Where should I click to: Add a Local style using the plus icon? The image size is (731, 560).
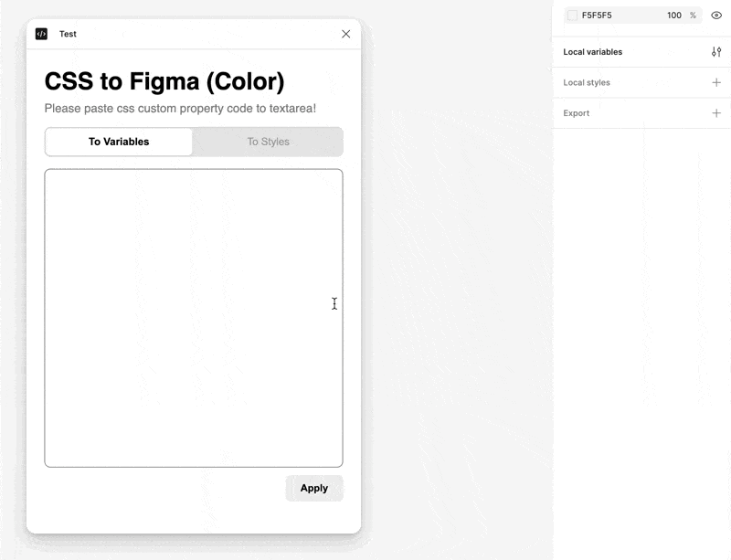717,82
